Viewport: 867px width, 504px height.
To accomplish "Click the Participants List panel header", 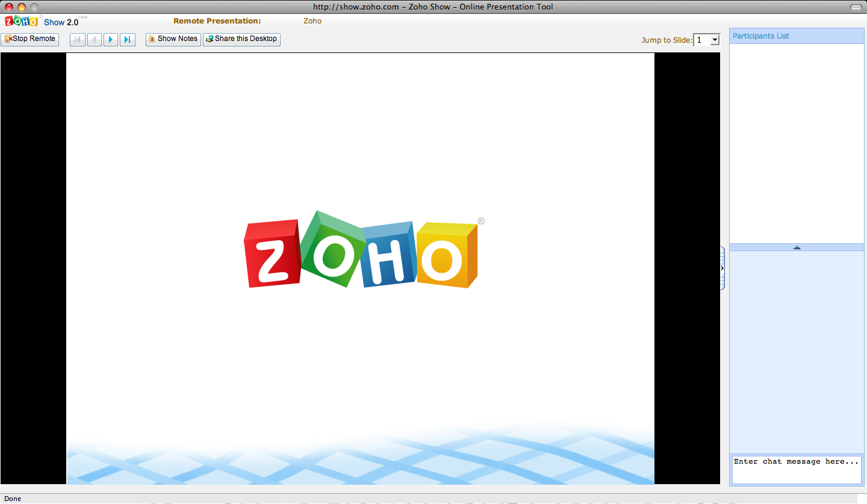I will (x=761, y=36).
